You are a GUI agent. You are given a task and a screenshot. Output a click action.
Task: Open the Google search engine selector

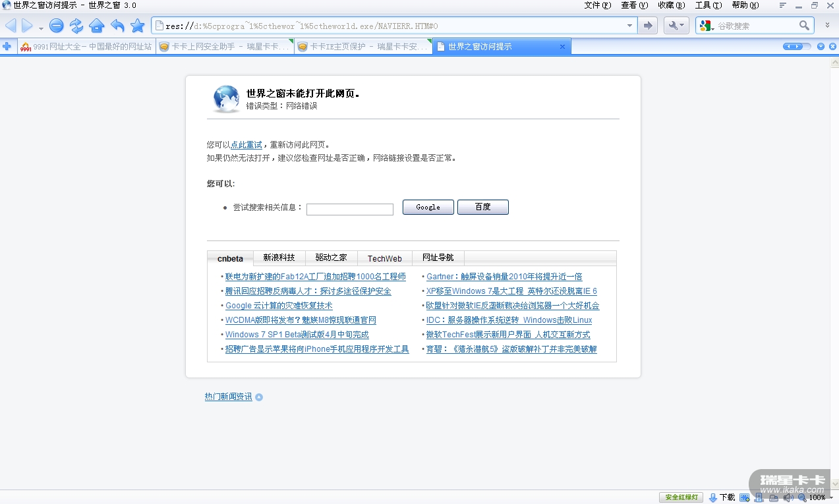point(707,26)
